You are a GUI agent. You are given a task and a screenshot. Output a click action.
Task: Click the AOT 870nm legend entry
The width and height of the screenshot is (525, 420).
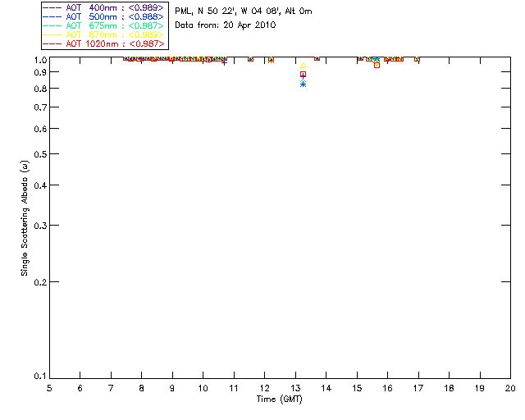click(x=103, y=34)
